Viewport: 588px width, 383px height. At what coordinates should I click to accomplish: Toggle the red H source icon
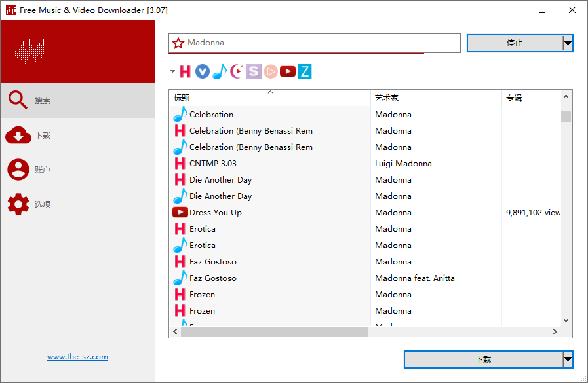(x=186, y=71)
